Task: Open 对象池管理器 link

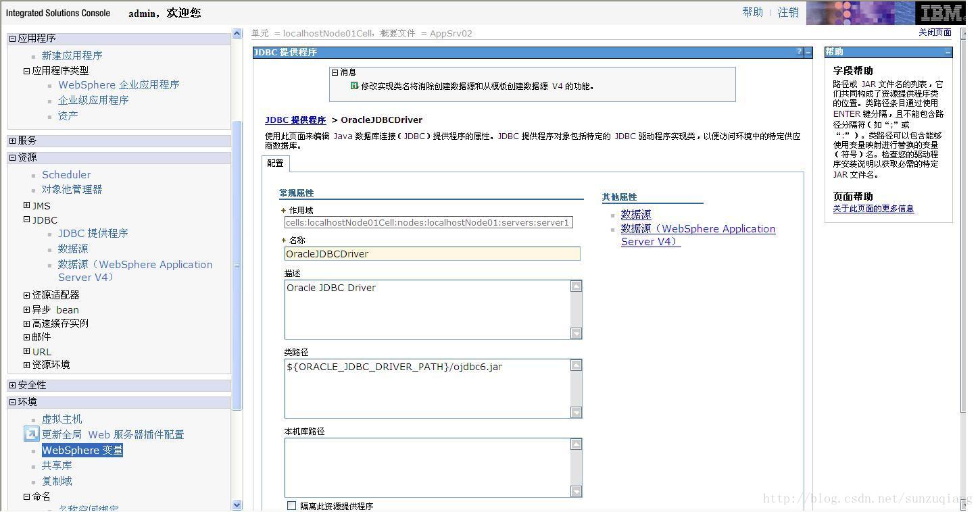Action: [x=72, y=189]
